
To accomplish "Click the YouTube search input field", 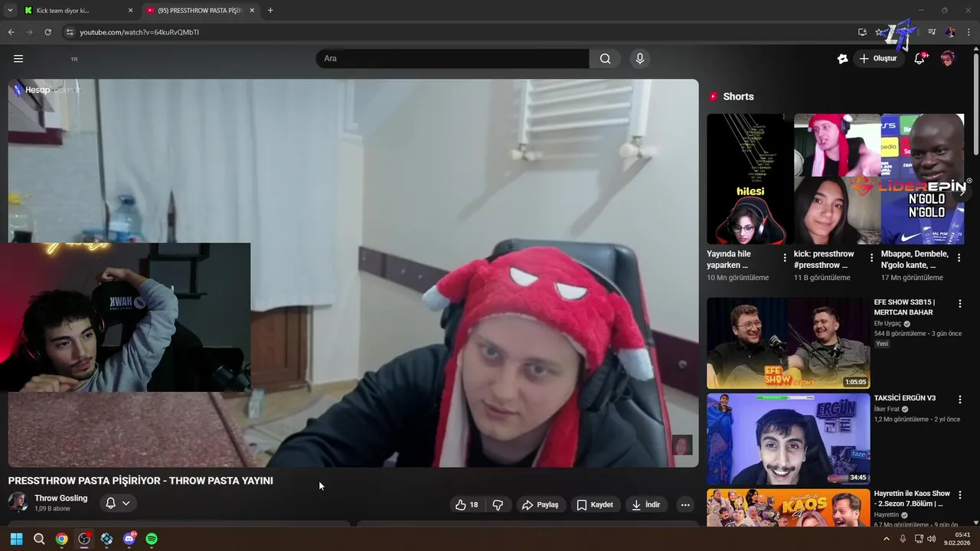I will (x=452, y=59).
